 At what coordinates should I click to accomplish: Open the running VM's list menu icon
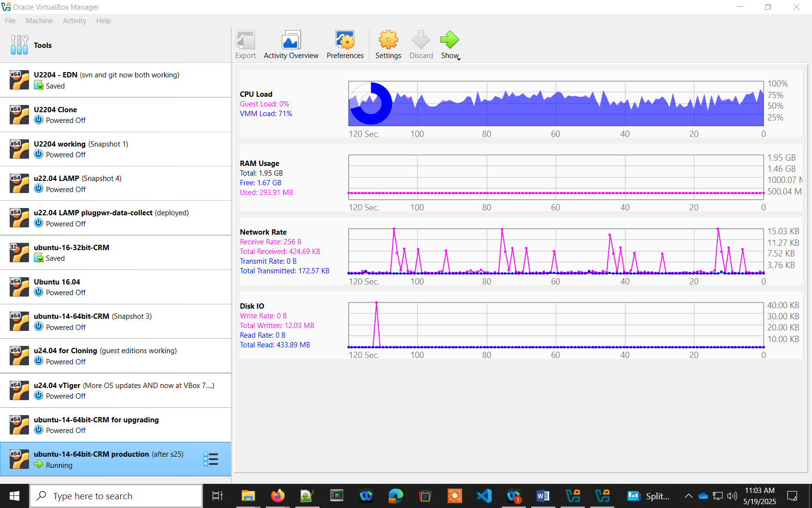pos(211,459)
